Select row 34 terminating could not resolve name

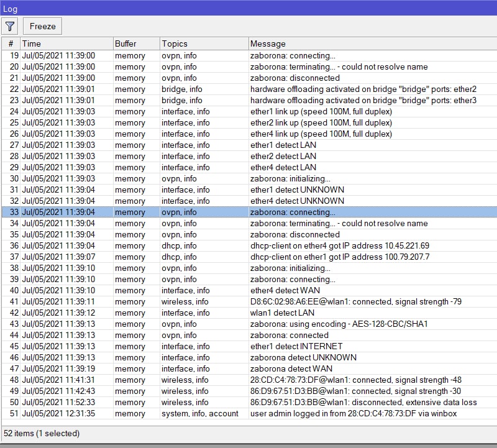(250, 224)
